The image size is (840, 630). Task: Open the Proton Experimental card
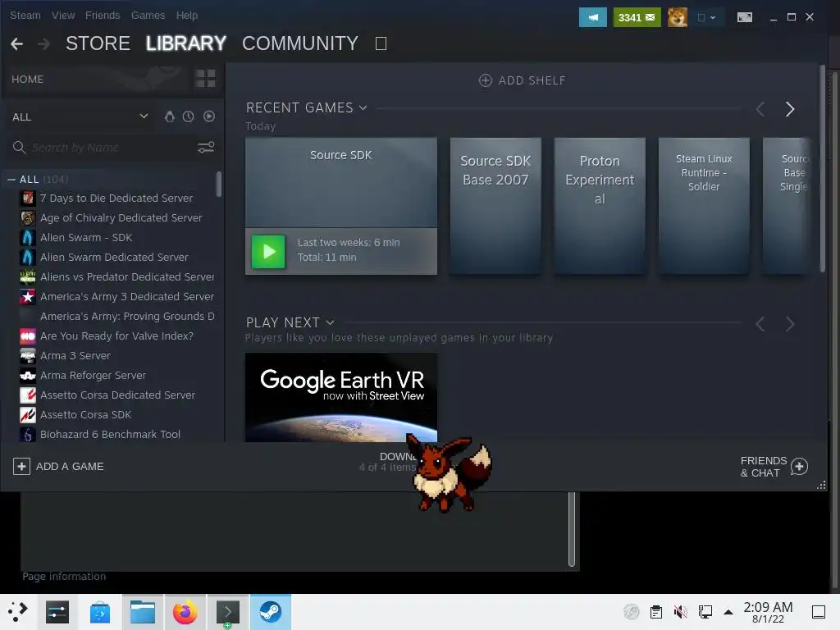coord(600,206)
